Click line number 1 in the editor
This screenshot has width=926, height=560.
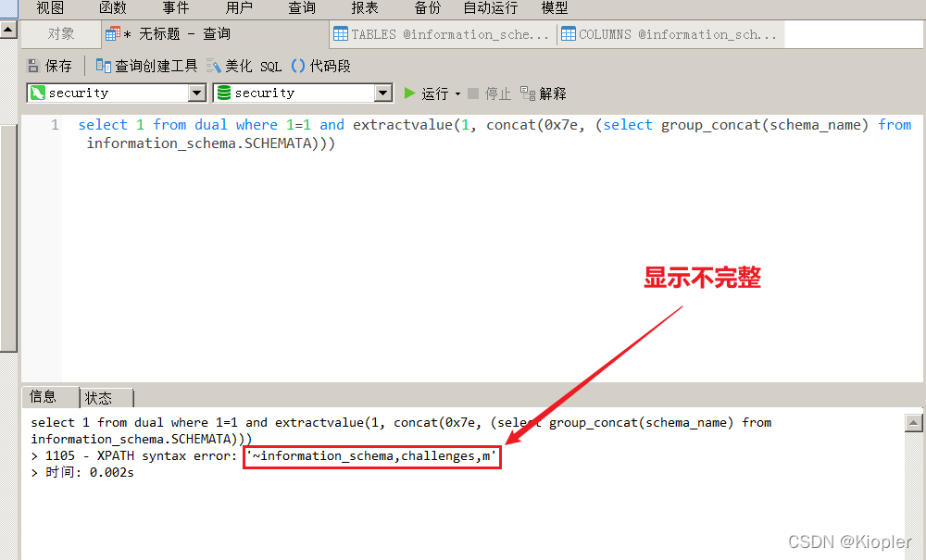pyautogui.click(x=54, y=124)
